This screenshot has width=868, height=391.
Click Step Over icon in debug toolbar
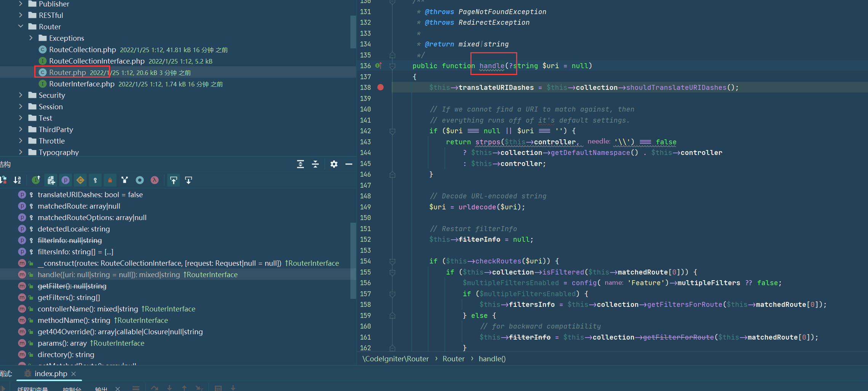tap(155, 388)
